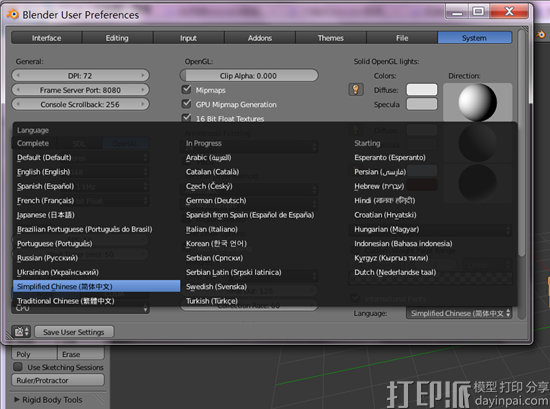This screenshot has width=550, height=409.
Task: Toggle 16 Bit Float Textures checkbox
Action: pos(187,118)
